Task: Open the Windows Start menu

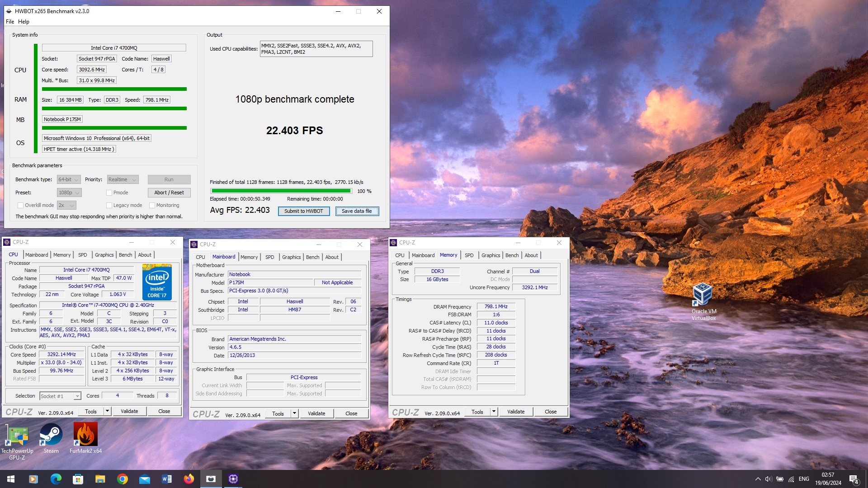Action: coord(11,479)
